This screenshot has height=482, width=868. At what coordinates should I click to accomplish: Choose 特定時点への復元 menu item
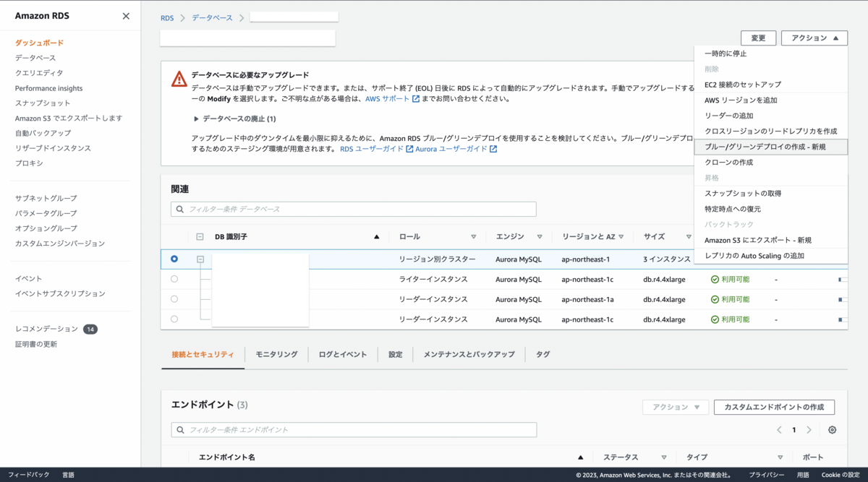tap(770, 209)
